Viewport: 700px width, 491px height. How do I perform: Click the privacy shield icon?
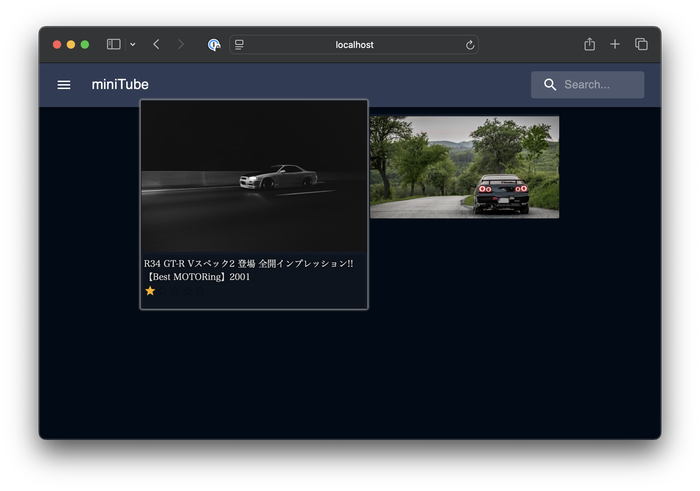point(214,45)
